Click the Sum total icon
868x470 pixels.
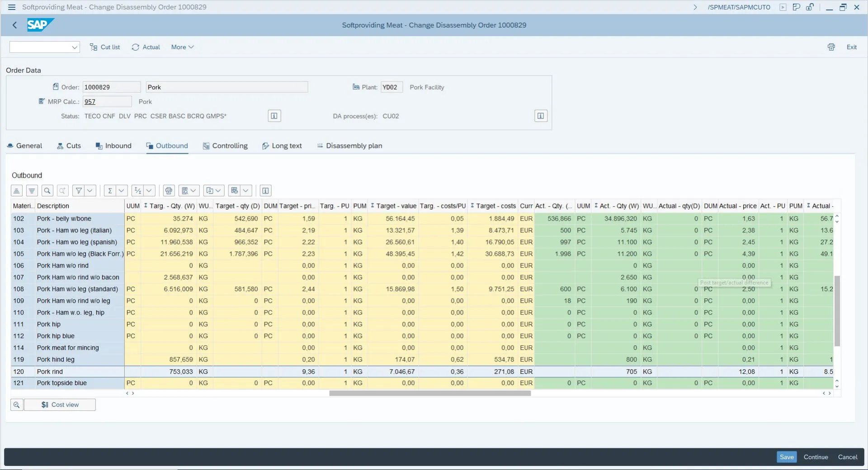110,191
